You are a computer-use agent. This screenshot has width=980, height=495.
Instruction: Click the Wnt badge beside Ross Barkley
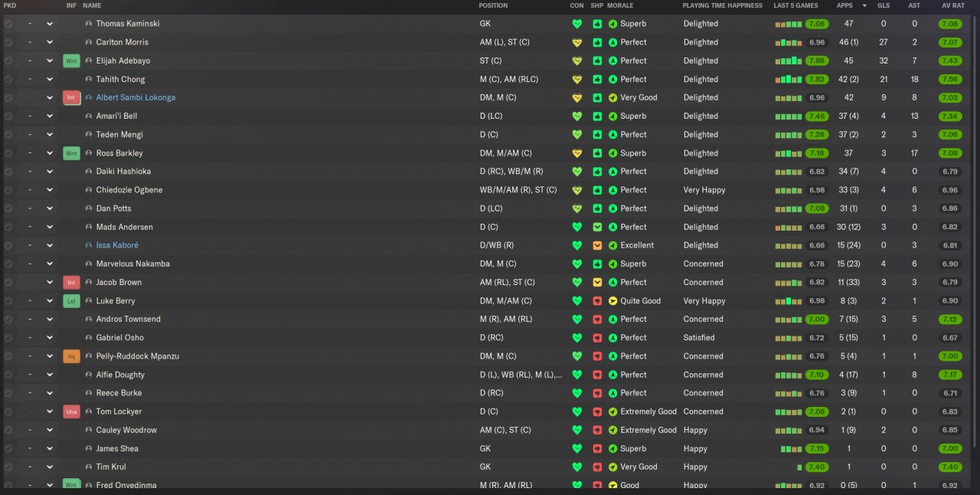[x=71, y=153]
